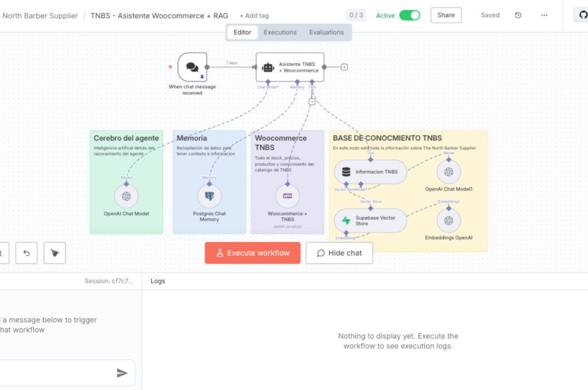The height and width of the screenshot is (390, 588).
Task: Click the 0 / 3 counter badge
Action: 356,15
